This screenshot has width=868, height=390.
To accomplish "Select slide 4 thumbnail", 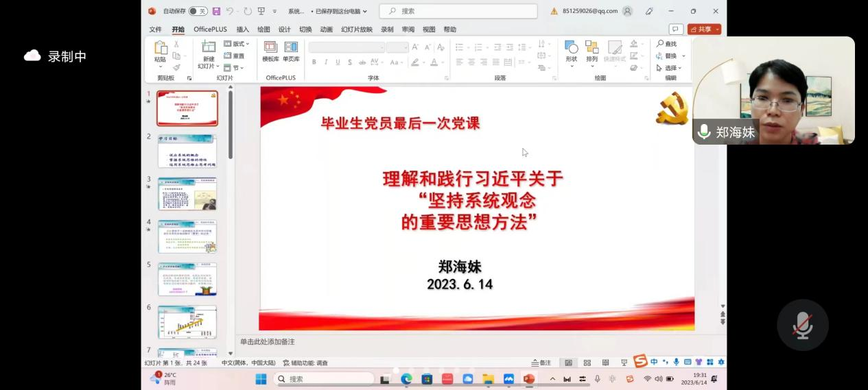I will 187,236.
